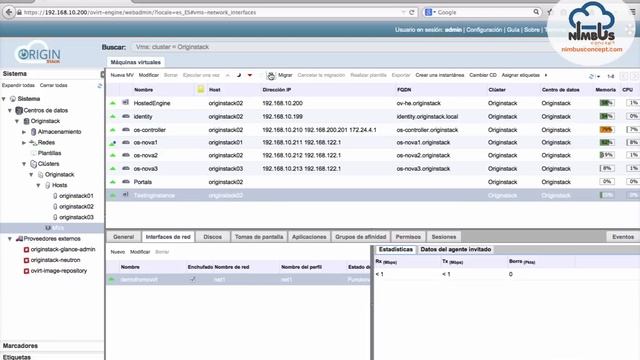Collapse the Centros de datos node
Screen dimensions: 640x360
(x=10, y=110)
